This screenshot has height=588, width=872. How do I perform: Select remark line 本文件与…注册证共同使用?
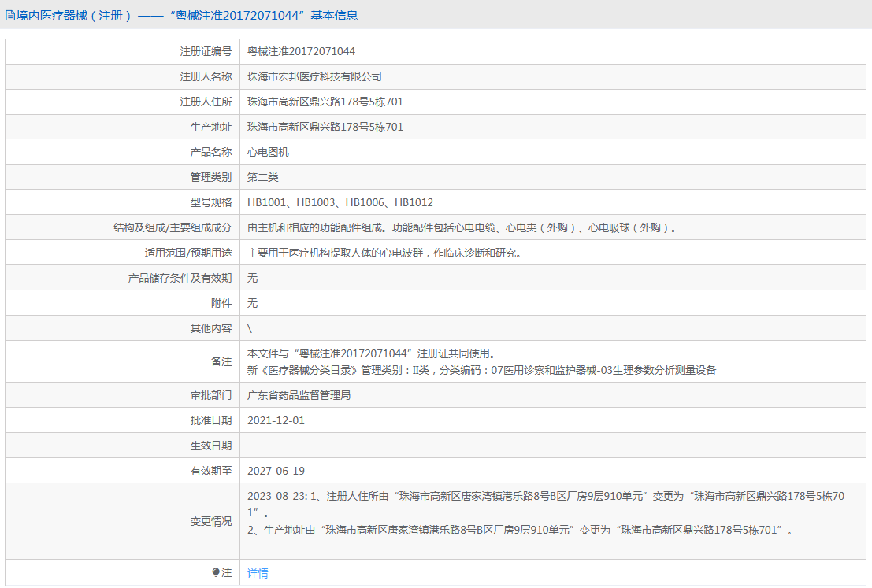372,353
